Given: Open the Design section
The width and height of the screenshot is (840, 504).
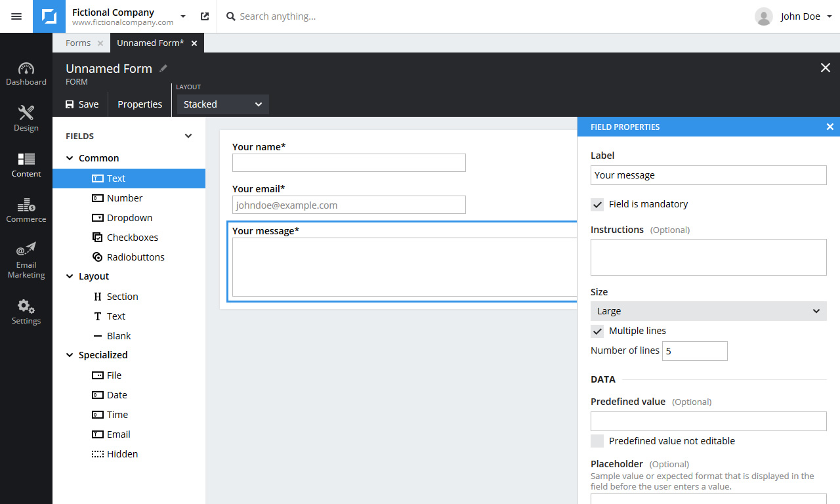Looking at the screenshot, I should point(26,118).
